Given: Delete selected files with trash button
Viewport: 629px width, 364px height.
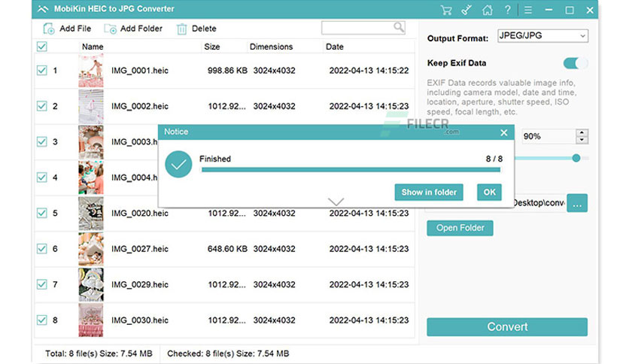Looking at the screenshot, I should [x=196, y=29].
